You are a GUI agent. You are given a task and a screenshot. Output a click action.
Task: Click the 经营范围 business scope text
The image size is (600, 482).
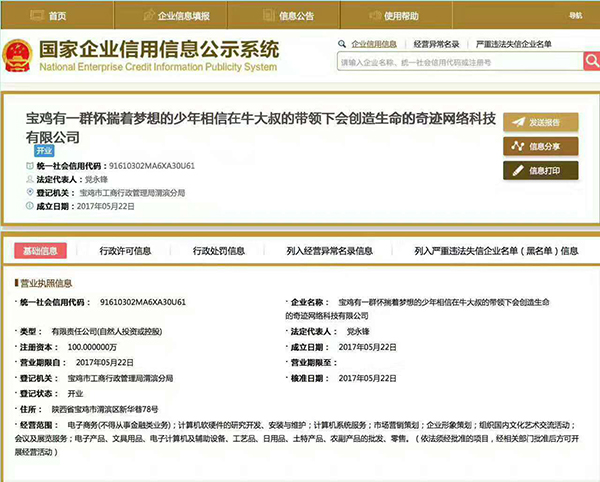click(297, 438)
